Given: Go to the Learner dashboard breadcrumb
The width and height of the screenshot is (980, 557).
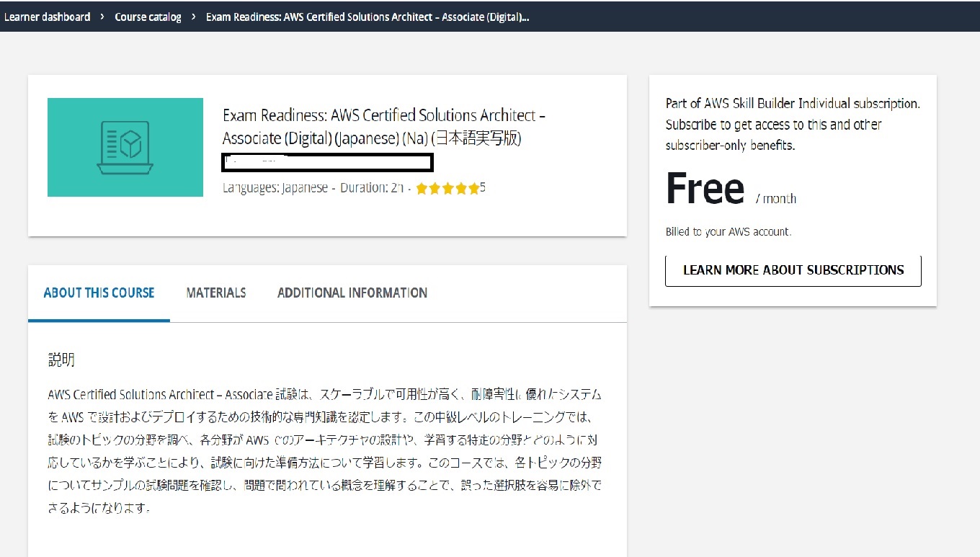Looking at the screenshot, I should 48,17.
